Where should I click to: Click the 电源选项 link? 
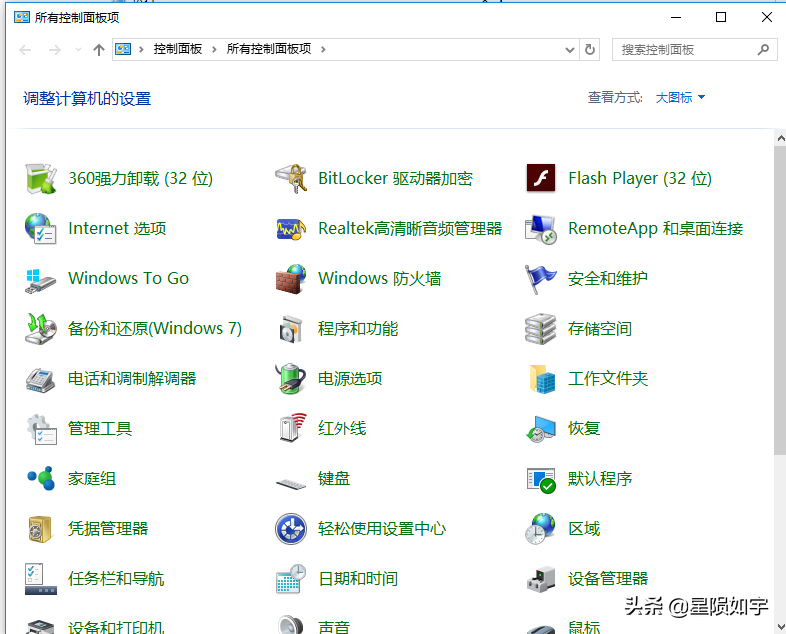(x=350, y=379)
